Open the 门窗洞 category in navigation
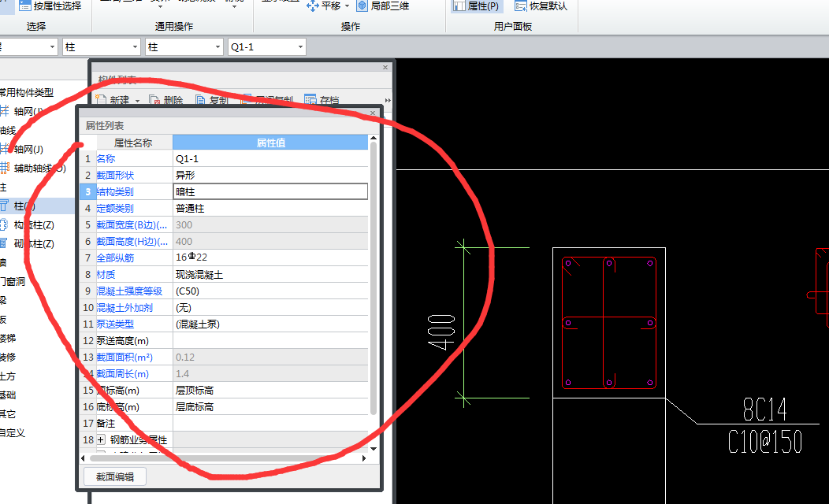The height and width of the screenshot is (504, 829). [12, 282]
